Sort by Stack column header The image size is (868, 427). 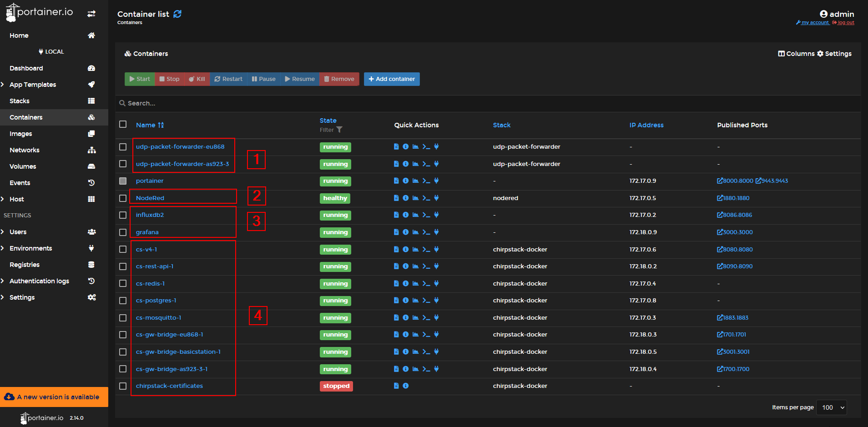click(x=502, y=125)
